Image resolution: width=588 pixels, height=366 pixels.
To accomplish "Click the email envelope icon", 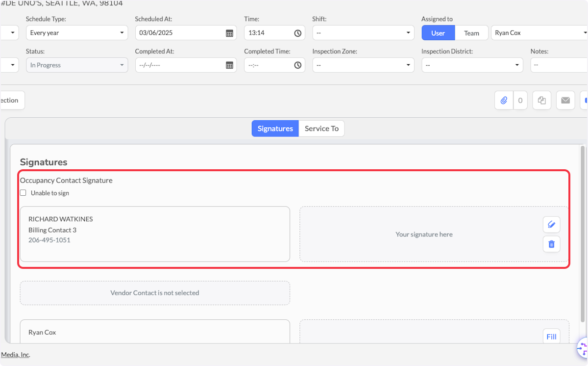I will [565, 100].
